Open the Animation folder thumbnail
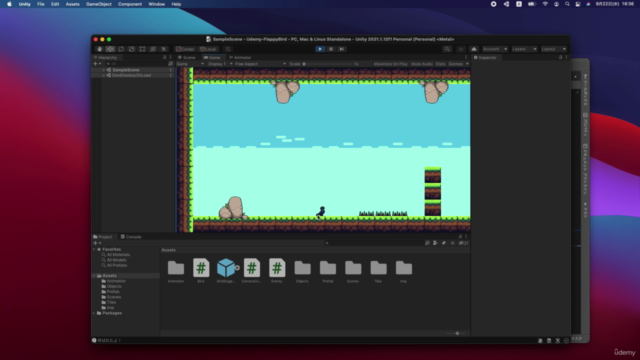 tap(176, 268)
